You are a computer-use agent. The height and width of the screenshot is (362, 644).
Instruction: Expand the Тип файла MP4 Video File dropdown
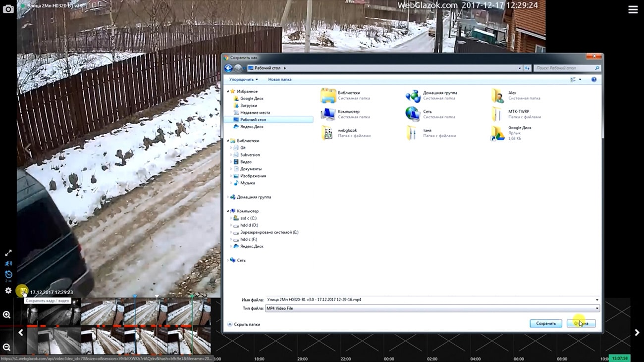(596, 309)
